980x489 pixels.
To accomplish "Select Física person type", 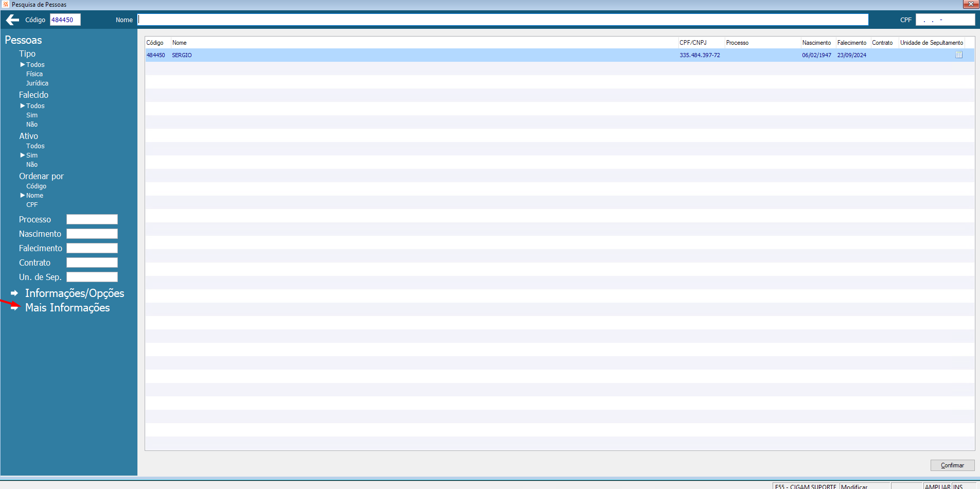I will click(34, 74).
